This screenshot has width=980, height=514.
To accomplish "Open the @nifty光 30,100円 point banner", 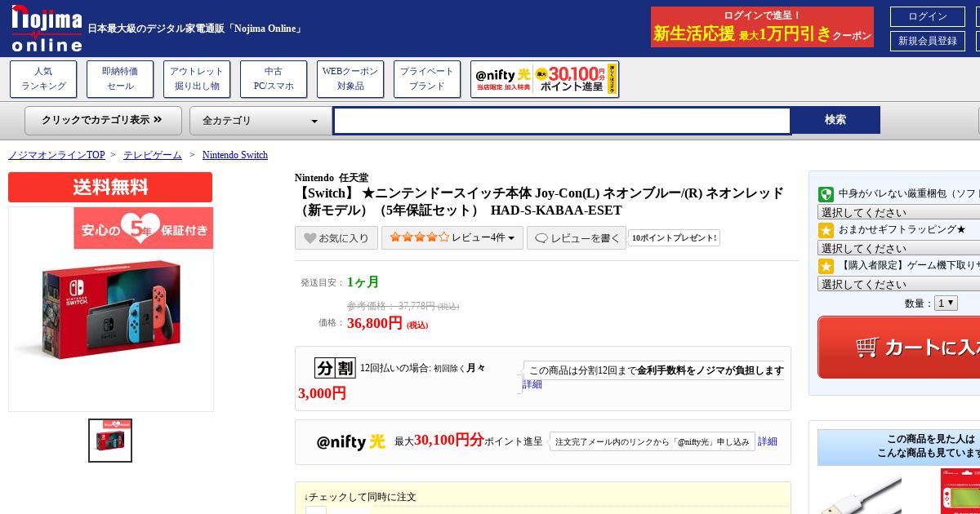I will click(545, 79).
